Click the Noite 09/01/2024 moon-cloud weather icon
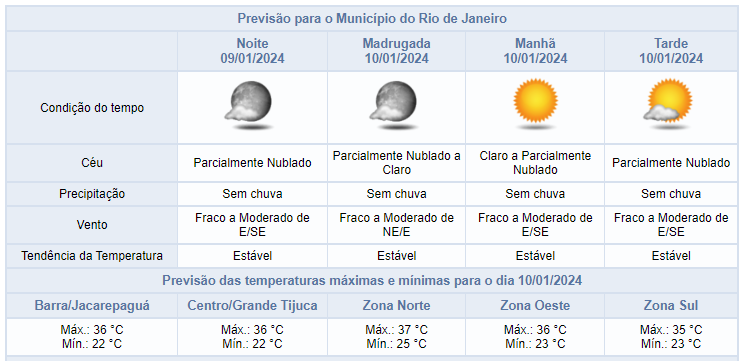The image size is (743, 361). tap(249, 105)
